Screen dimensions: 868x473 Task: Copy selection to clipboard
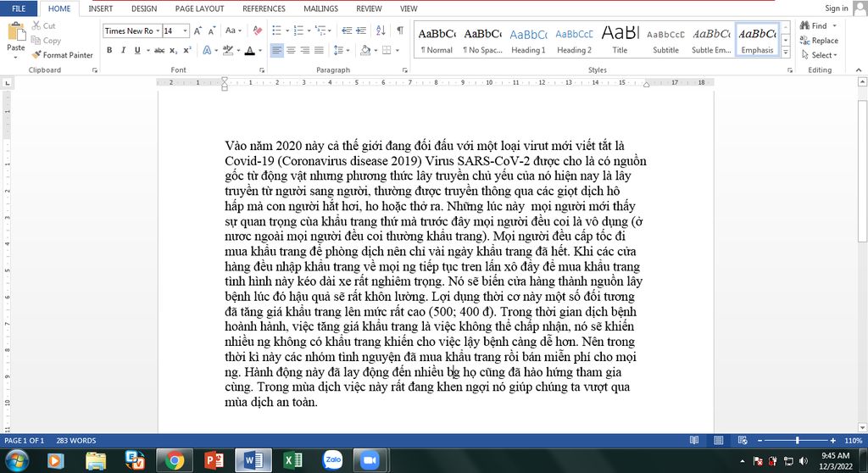[x=46, y=41]
